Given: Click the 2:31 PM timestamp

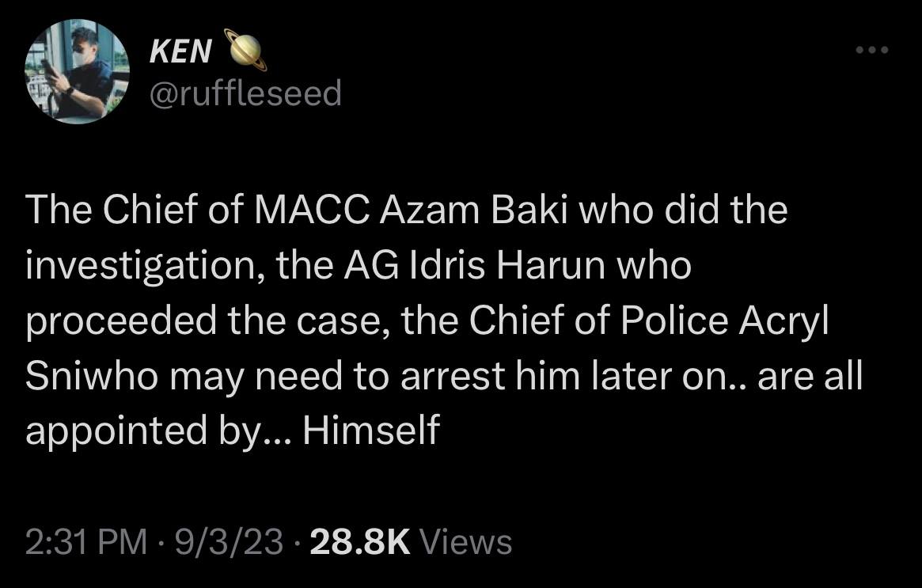Looking at the screenshot, I should 85,542.
